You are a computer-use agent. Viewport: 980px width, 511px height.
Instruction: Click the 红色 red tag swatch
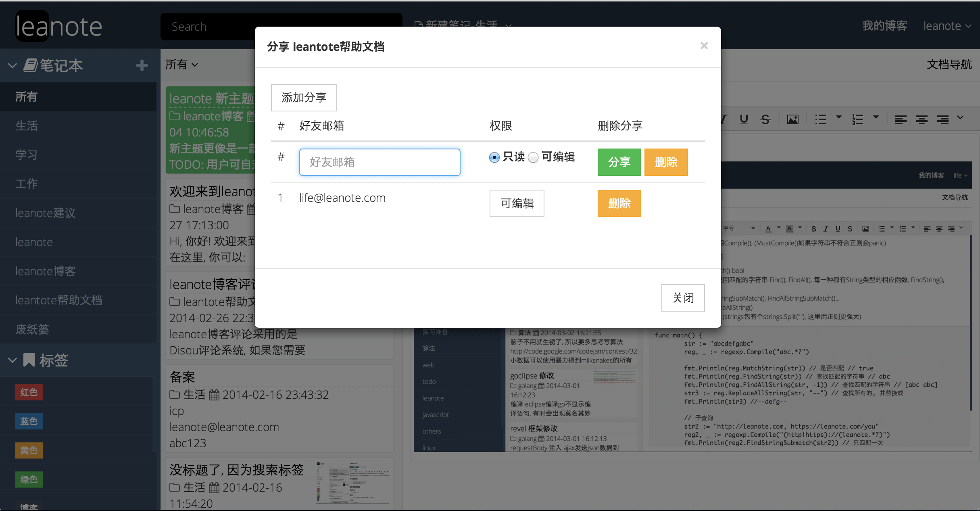tap(29, 392)
